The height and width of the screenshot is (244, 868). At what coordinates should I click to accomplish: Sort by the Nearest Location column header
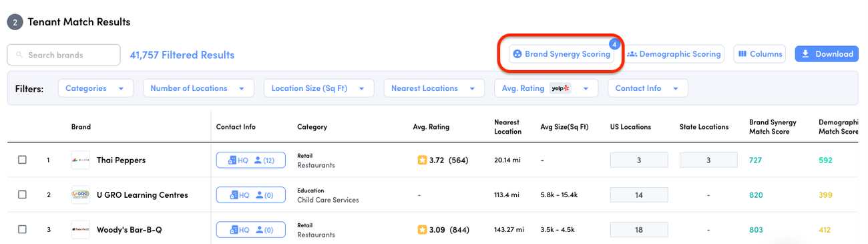(507, 127)
